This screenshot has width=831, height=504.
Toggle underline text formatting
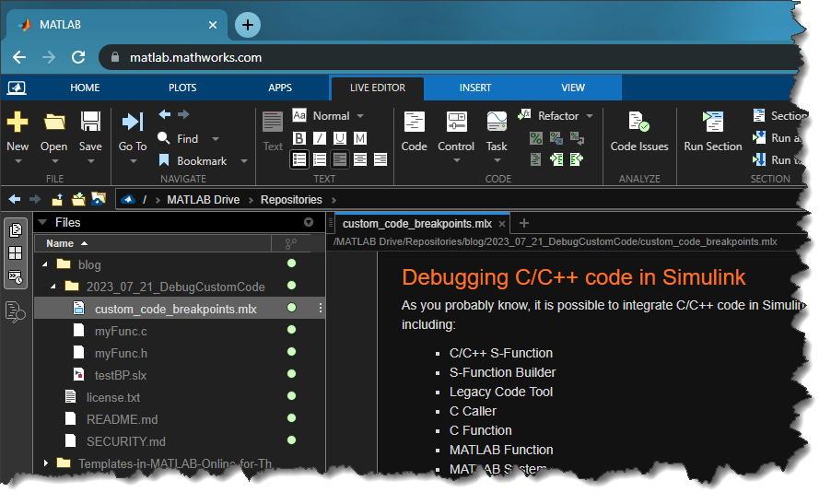pyautogui.click(x=340, y=138)
